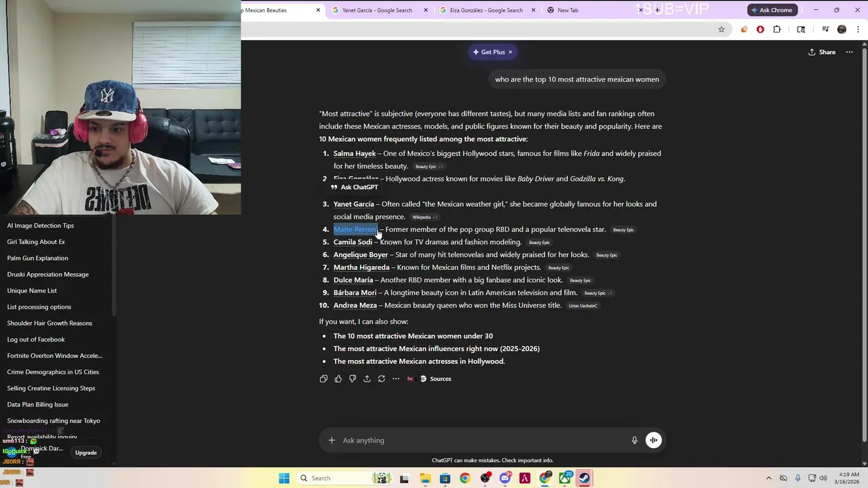This screenshot has height=488, width=868.
Task: Click the red ad-blocker extension icon
Action: pos(760,29)
